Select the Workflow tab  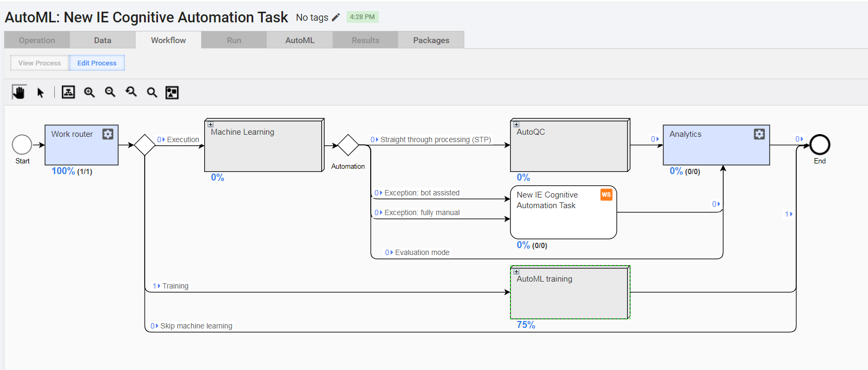coord(168,40)
